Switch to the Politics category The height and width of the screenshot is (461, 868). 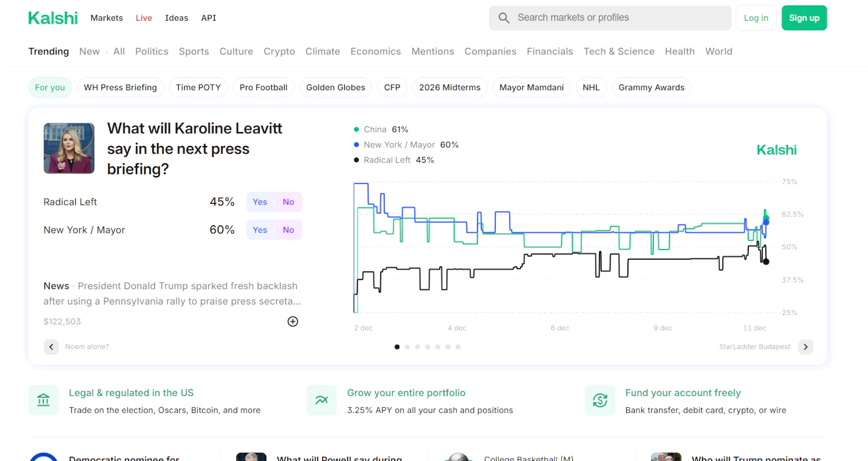[x=152, y=52]
